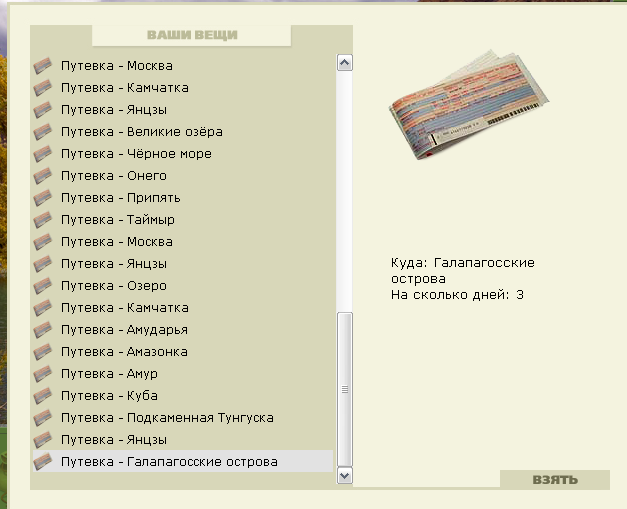Click the text На сколько дней: 3
The image size is (627, 509).
pos(457,295)
